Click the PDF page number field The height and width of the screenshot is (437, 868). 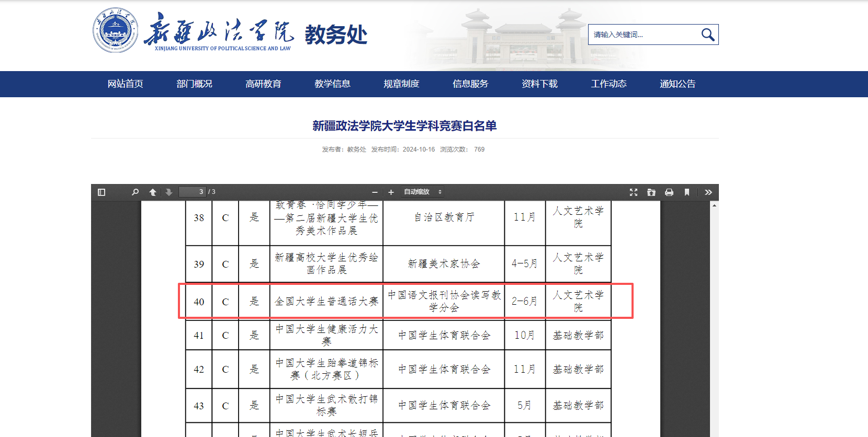[193, 192]
